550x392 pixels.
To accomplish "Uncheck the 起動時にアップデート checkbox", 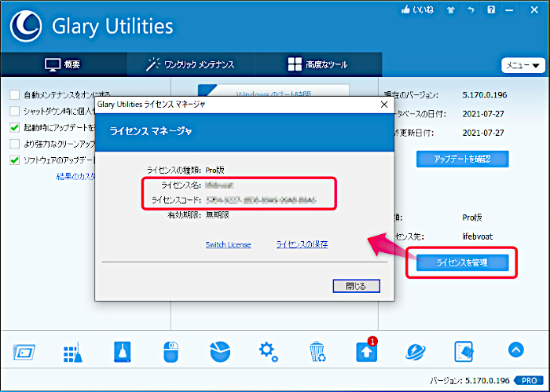I will coord(14,127).
